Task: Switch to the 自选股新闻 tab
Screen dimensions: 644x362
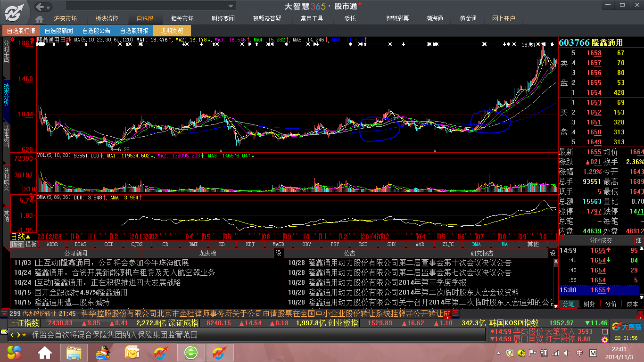Action: click(x=59, y=31)
